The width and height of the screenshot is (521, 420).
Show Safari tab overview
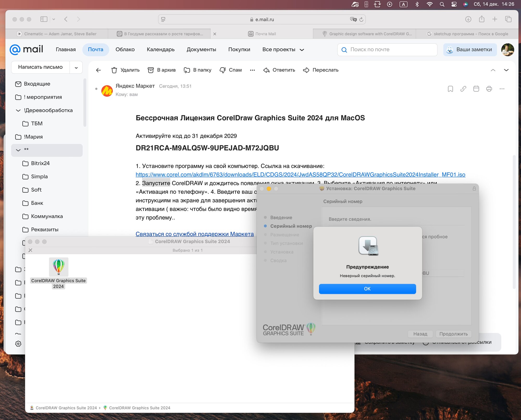pyautogui.click(x=508, y=19)
